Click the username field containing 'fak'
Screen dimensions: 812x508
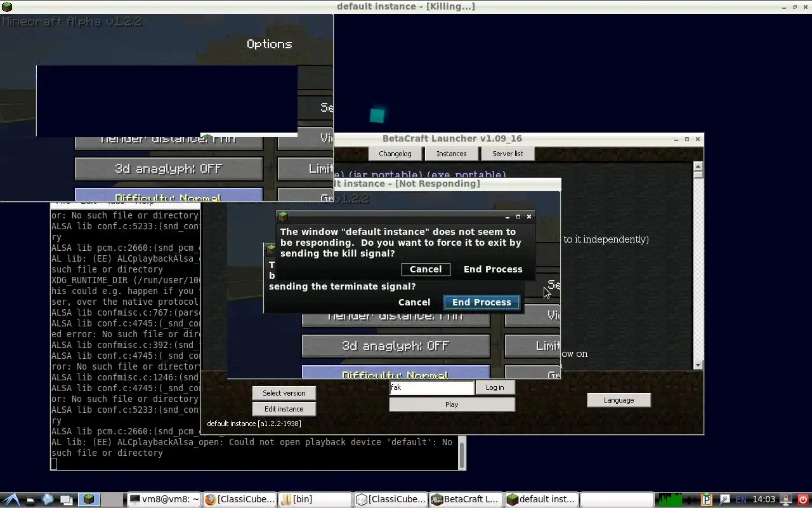point(431,387)
